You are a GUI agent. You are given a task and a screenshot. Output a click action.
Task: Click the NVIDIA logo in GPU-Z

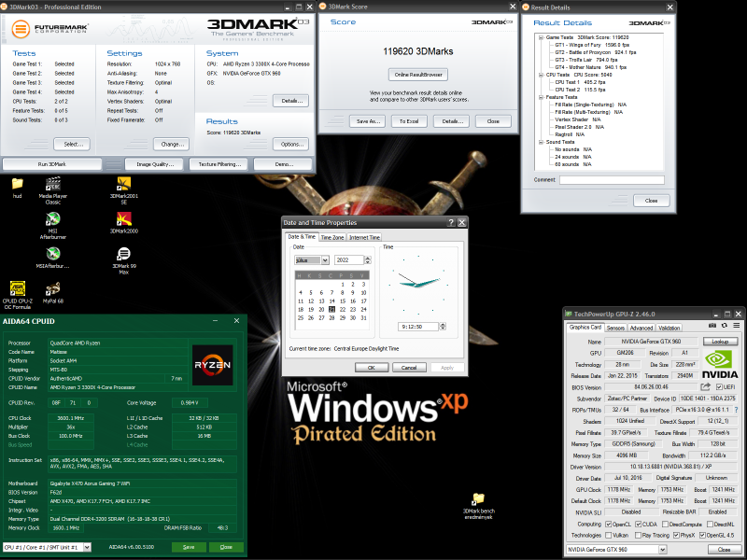720,364
